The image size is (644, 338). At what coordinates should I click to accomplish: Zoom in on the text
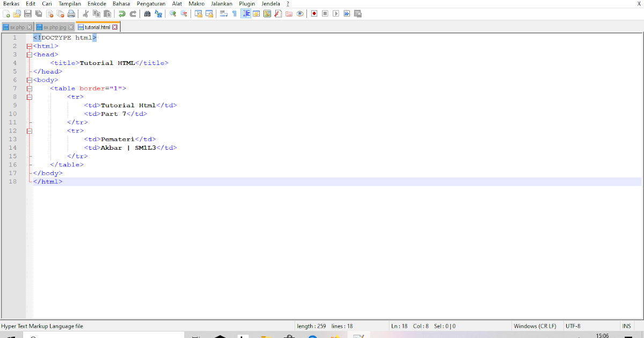[172, 13]
